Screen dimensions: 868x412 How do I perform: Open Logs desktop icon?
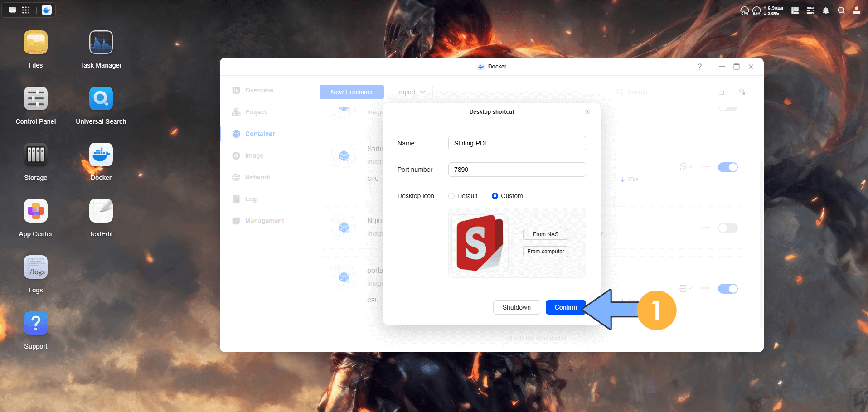point(36,267)
